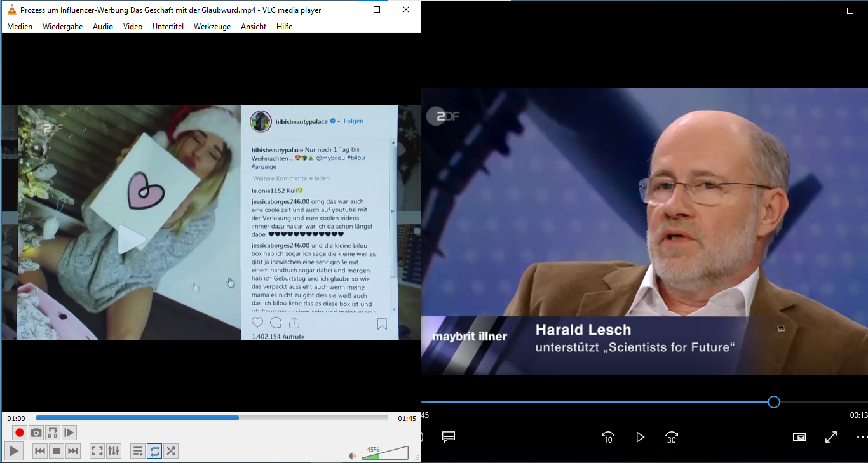
Task: Expand the more options ellipsis in right player
Action: (x=861, y=437)
